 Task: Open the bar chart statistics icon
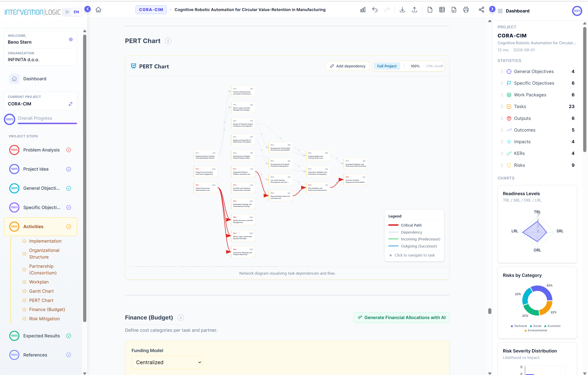pyautogui.click(x=363, y=10)
